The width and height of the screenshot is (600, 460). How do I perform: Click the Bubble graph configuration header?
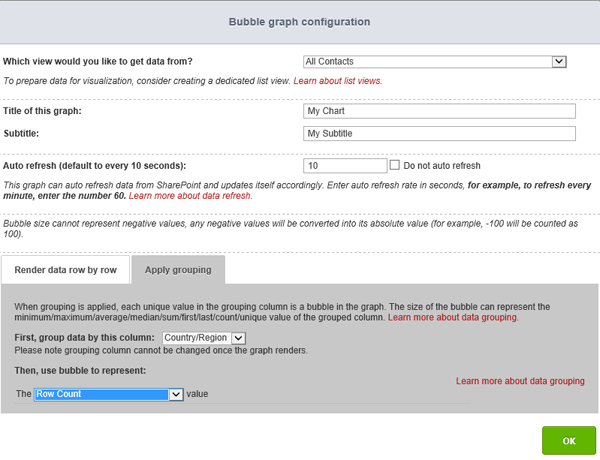click(299, 21)
